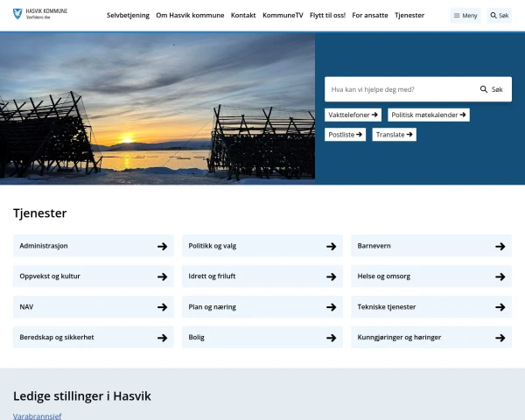Image resolution: width=525 pixels, height=420 pixels.
Task: Click the Ledige stillinger i Hasvik heading
Action: [x=82, y=395]
